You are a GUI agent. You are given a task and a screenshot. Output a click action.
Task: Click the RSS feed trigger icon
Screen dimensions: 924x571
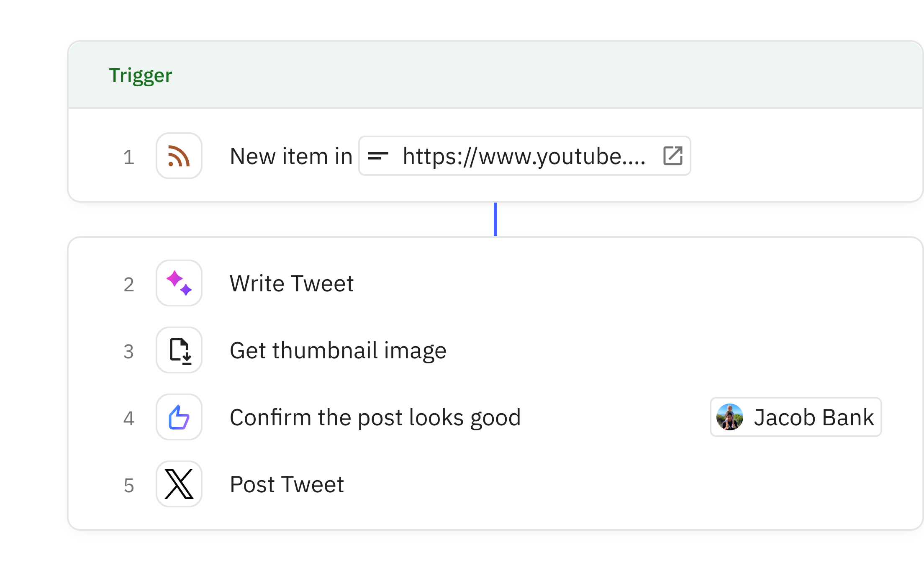pos(179,156)
